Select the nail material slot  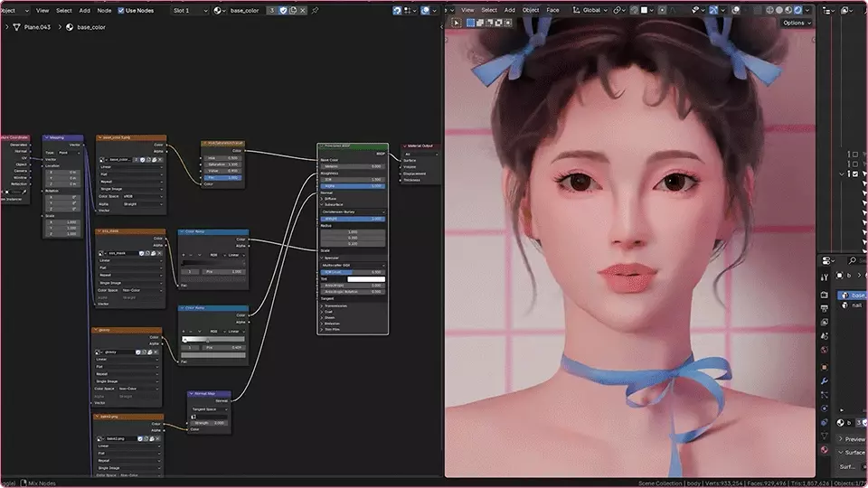(853, 305)
